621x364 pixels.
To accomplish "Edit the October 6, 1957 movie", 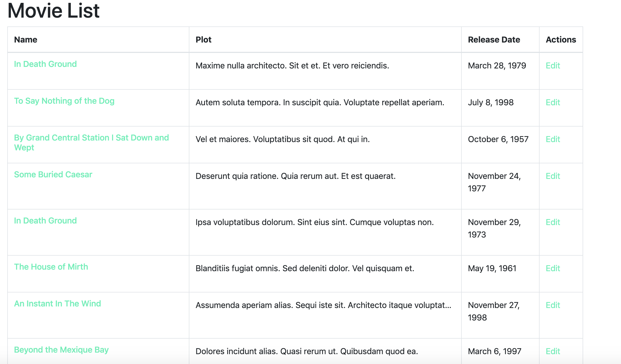I will (553, 139).
